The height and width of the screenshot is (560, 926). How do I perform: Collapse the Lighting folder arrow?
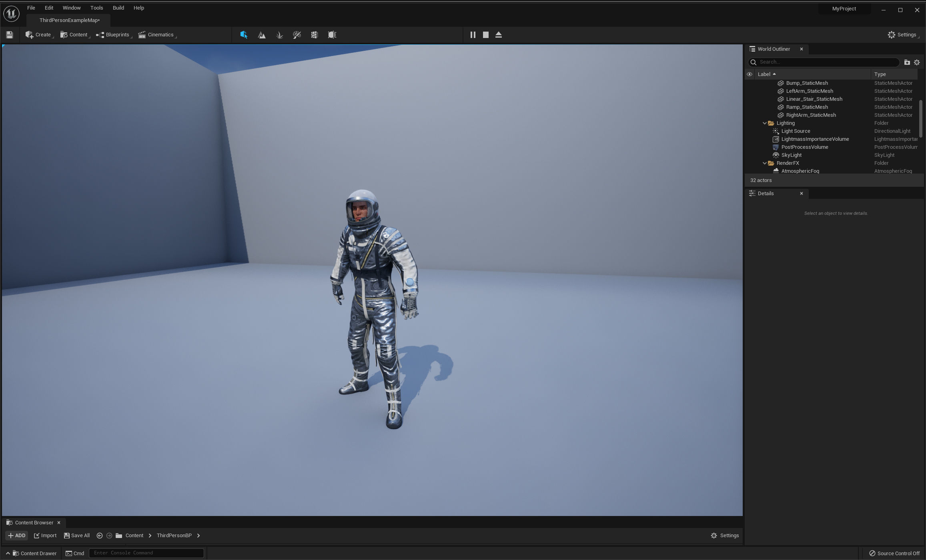[765, 123]
